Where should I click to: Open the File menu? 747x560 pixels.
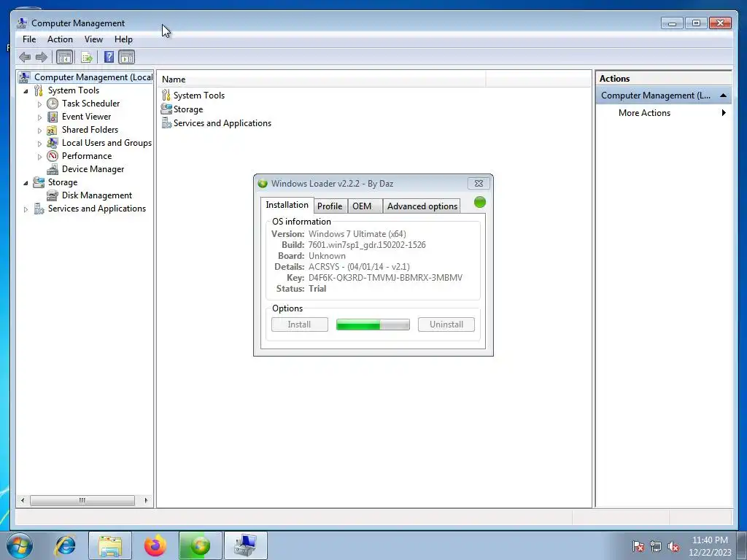tap(29, 39)
